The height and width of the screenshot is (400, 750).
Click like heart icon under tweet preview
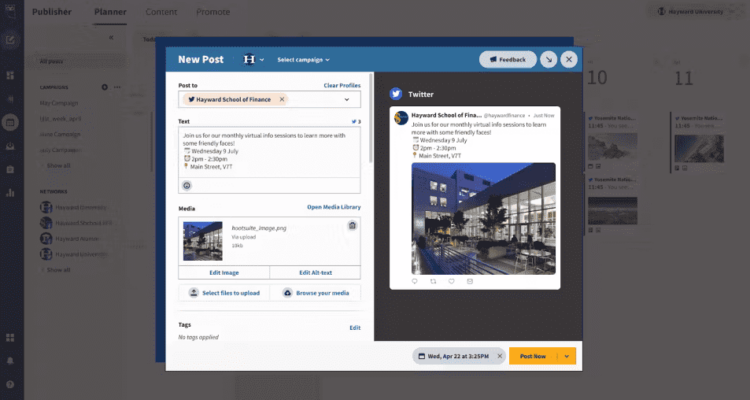point(452,281)
